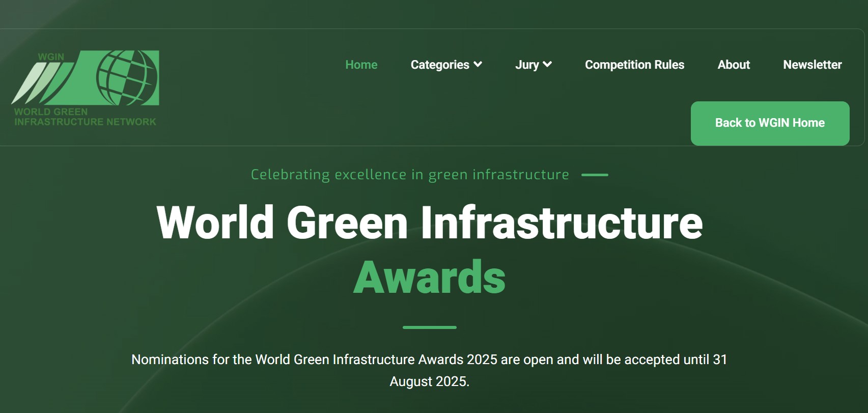Select the 'Celebrating excellence in green infrastructure' tagline
This screenshot has width=868, height=413.
pyautogui.click(x=410, y=175)
